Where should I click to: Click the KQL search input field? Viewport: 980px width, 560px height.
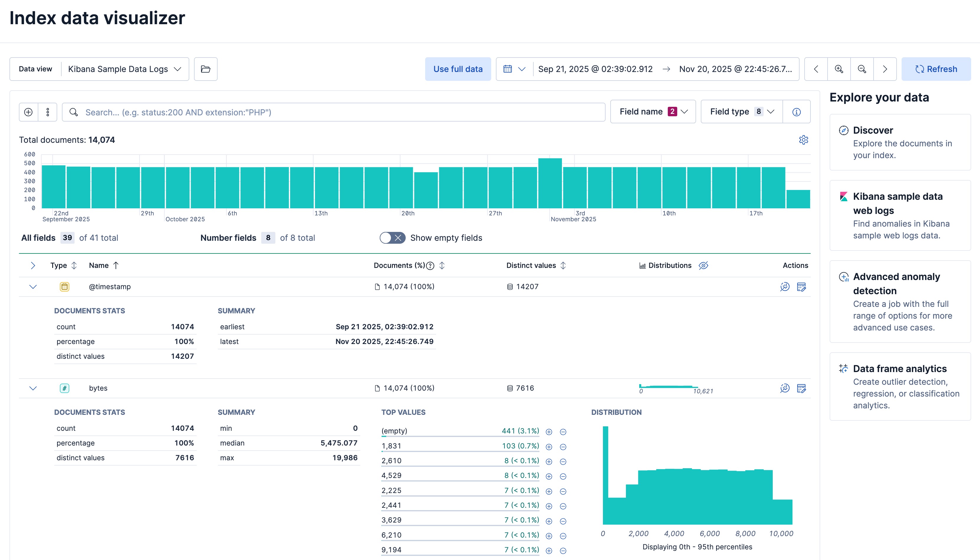[x=333, y=112]
